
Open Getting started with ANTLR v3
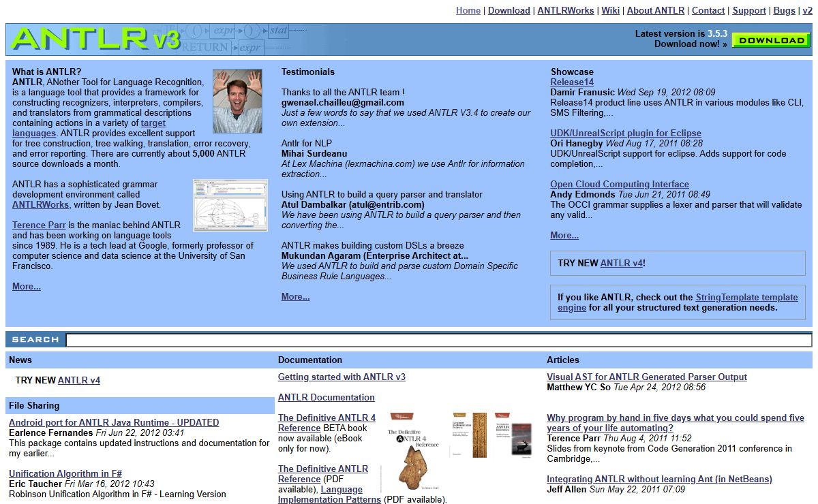(x=342, y=377)
